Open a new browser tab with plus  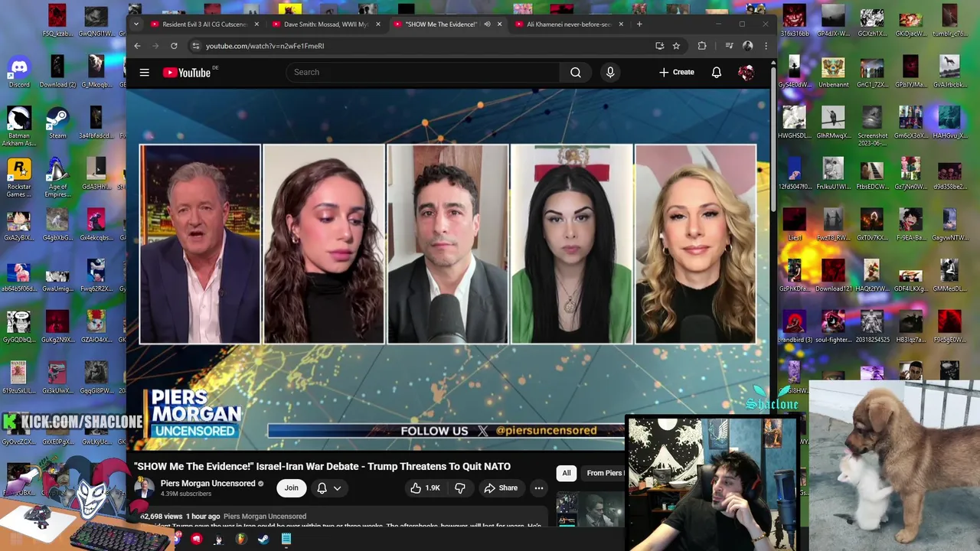point(639,24)
